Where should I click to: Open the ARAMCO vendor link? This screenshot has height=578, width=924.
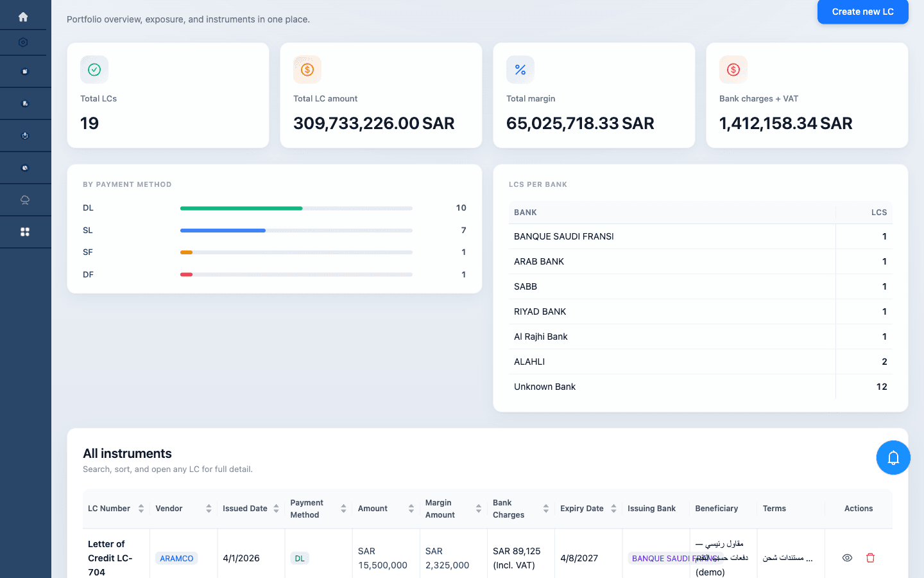(x=176, y=558)
